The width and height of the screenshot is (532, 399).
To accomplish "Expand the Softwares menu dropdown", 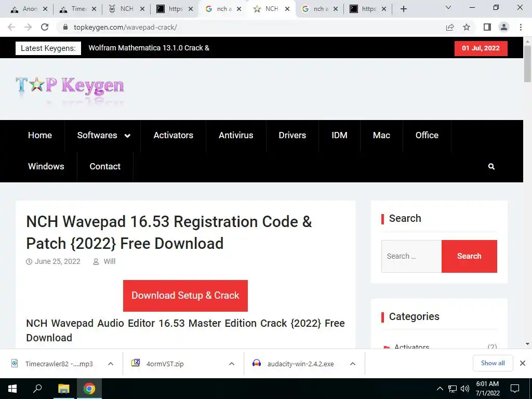I will [x=127, y=136].
